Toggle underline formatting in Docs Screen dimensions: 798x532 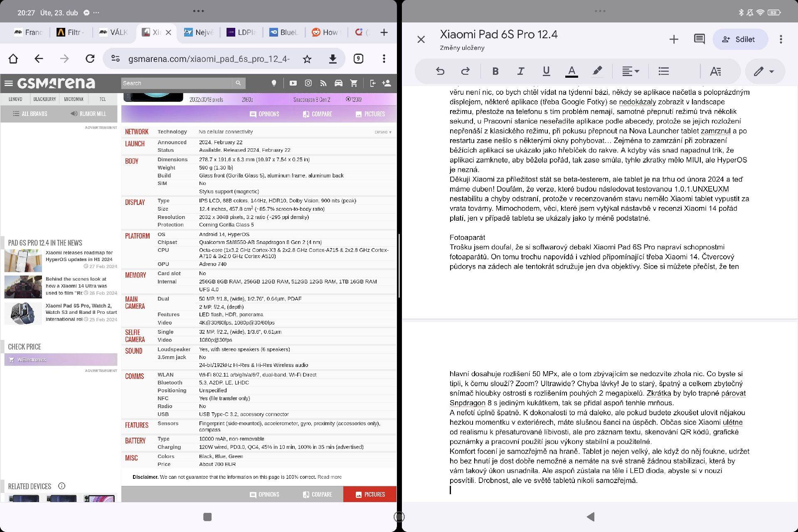click(x=546, y=71)
